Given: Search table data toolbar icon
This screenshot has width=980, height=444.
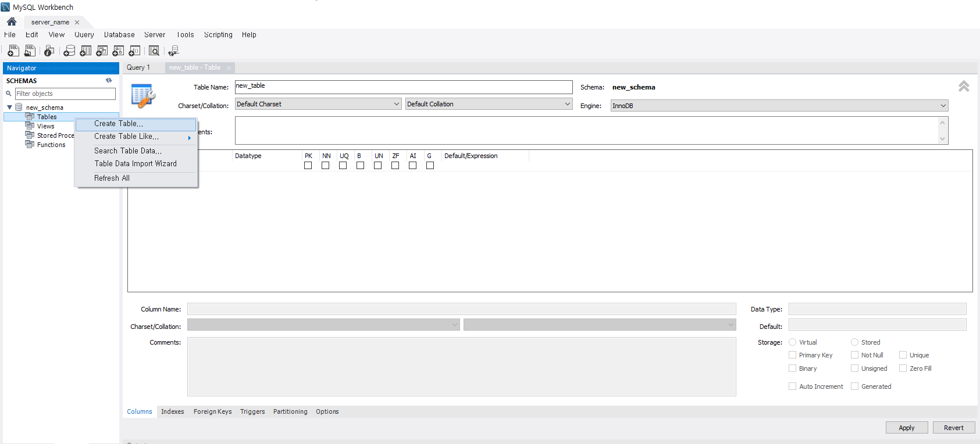Looking at the screenshot, I should pos(154,51).
